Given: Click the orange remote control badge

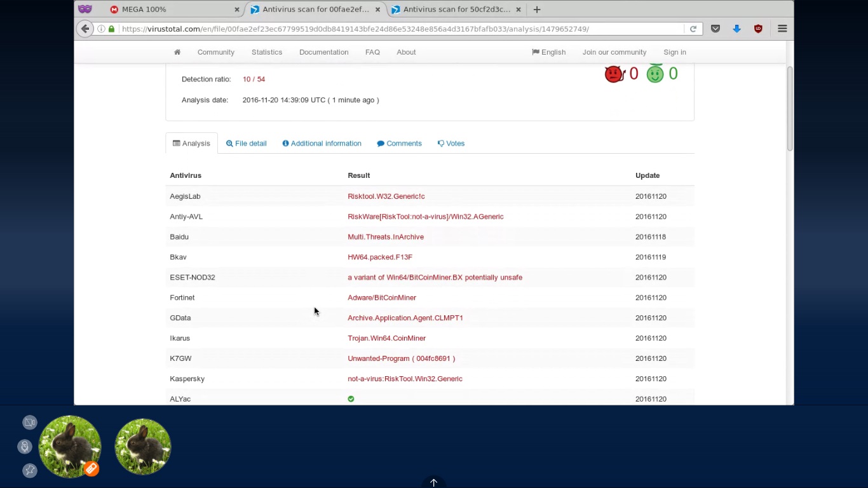Looking at the screenshot, I should pyautogui.click(x=92, y=469).
